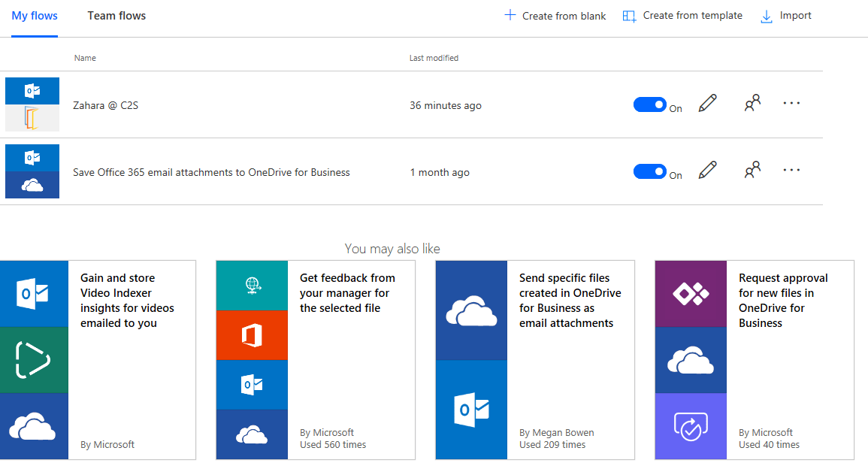Click the Outlook icon in Save Office 365 row
The image size is (868, 472).
(32, 158)
